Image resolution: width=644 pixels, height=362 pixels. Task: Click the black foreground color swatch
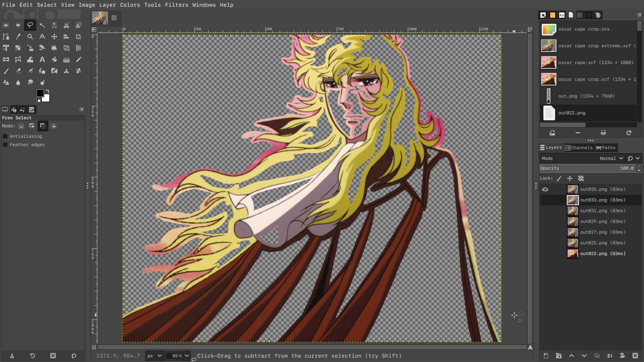click(x=40, y=93)
